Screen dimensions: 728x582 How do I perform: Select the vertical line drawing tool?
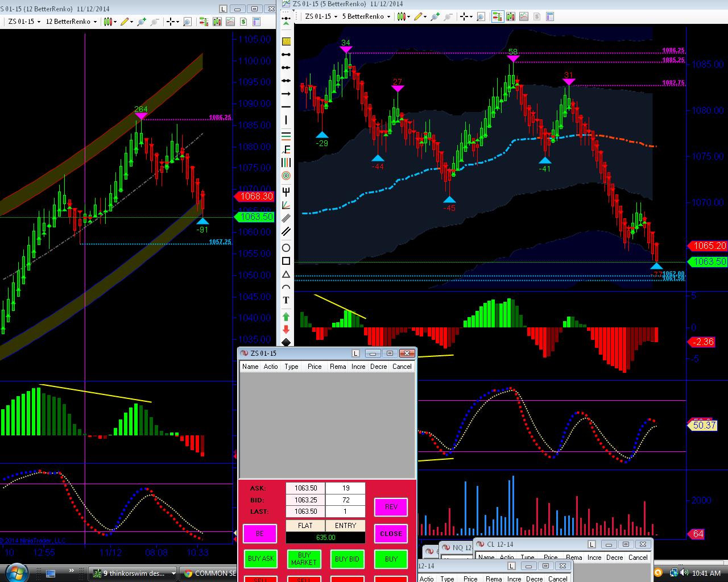click(x=286, y=120)
